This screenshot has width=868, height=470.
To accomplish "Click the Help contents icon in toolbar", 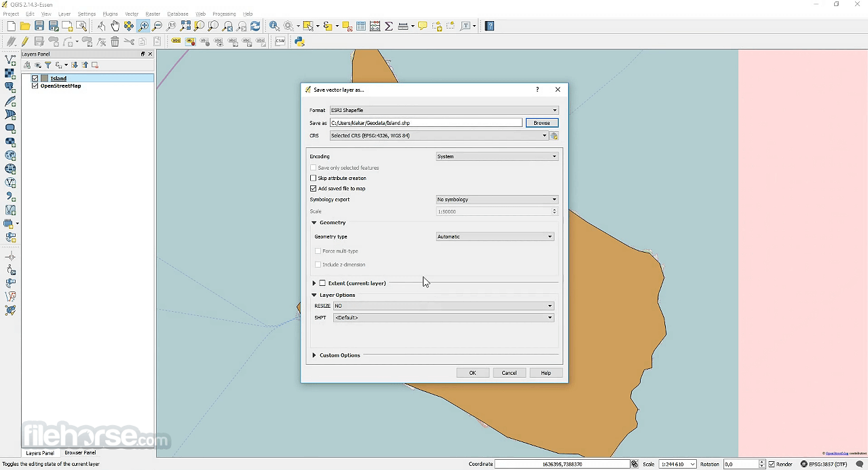I will (x=489, y=26).
